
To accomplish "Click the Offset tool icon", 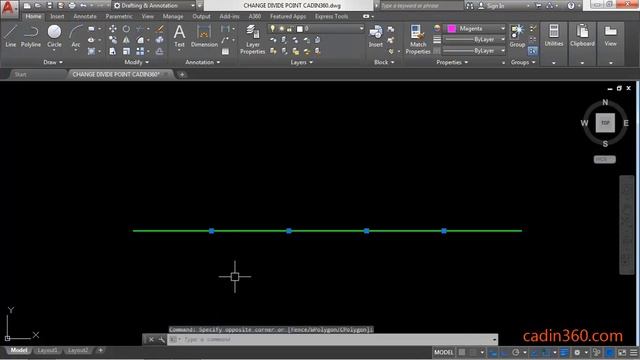I will pos(160,51).
